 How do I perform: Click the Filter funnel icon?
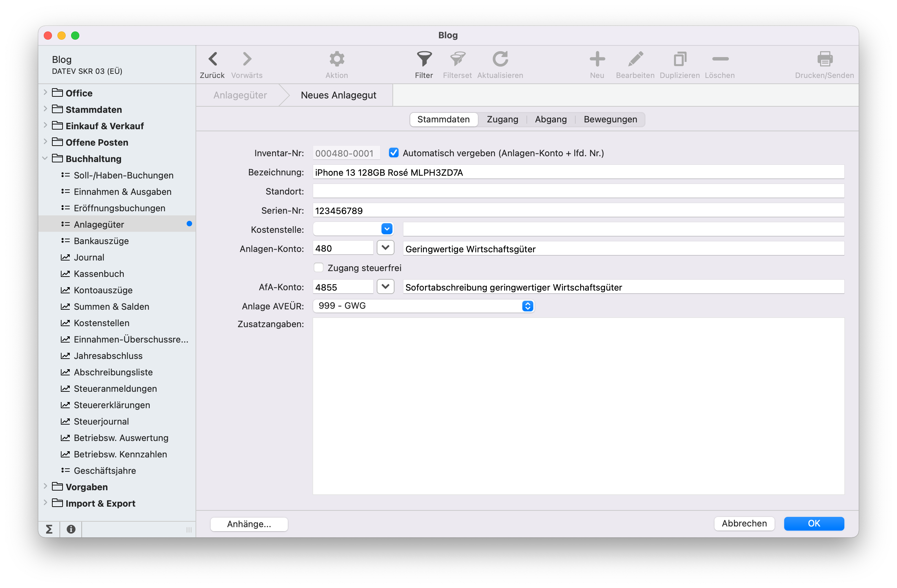[424, 59]
